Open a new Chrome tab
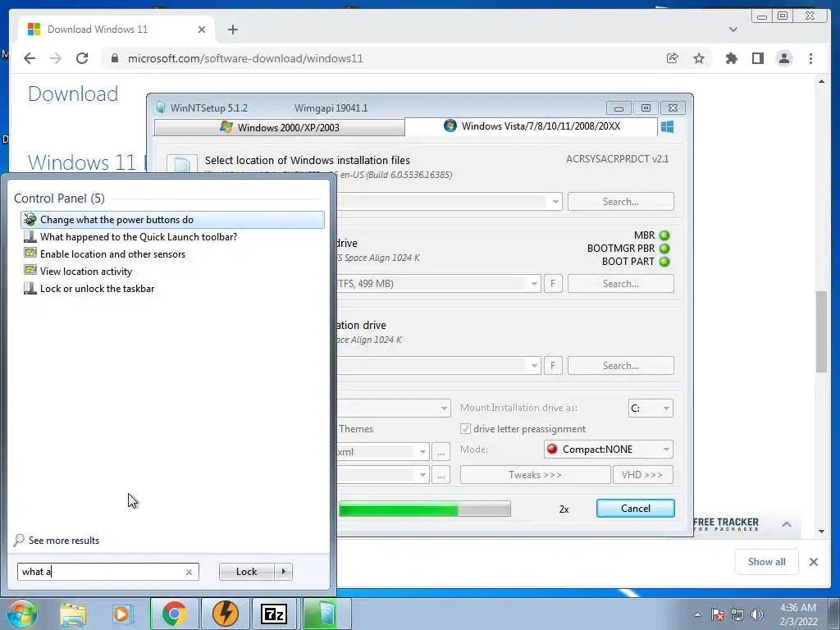840x630 pixels. 232,30
